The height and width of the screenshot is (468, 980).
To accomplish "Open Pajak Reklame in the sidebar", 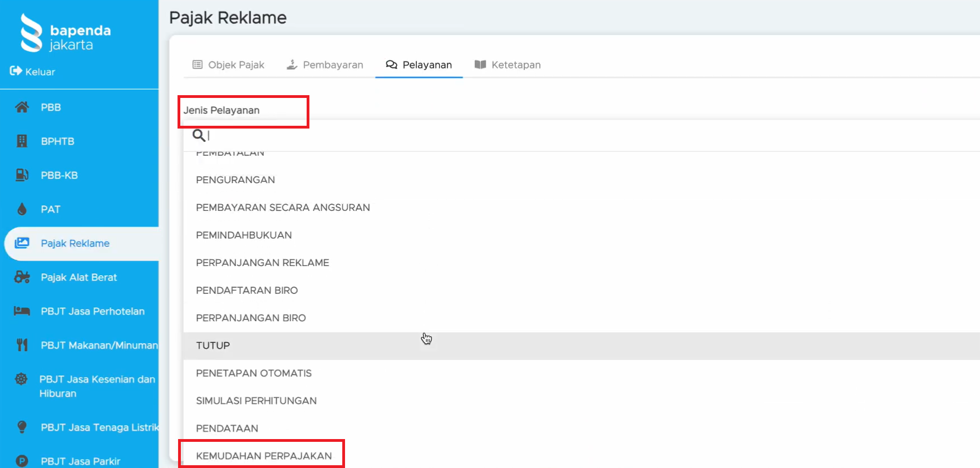I will 75,244.
